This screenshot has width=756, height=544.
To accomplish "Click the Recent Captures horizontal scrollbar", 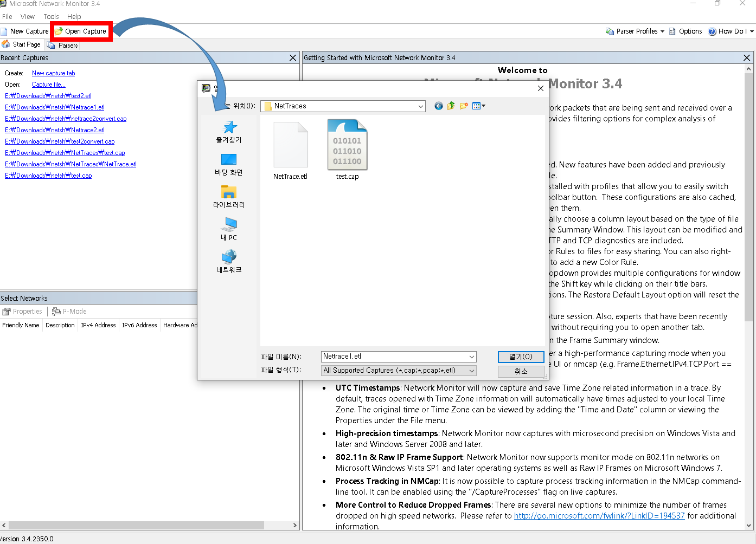I will tap(137, 526).
